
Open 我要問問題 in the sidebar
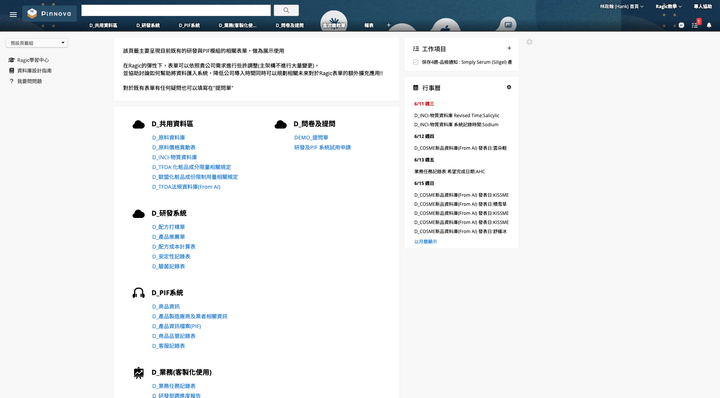pos(29,81)
